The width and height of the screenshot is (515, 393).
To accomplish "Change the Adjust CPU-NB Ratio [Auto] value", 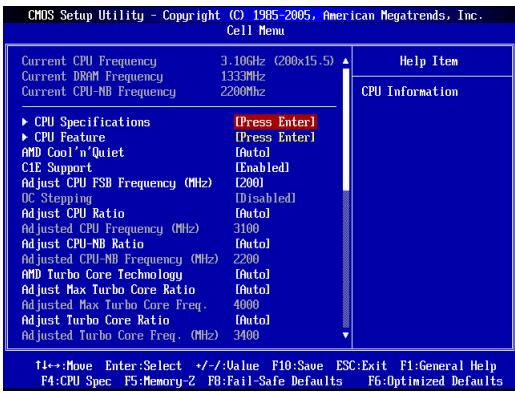I will pyautogui.click(x=253, y=244).
